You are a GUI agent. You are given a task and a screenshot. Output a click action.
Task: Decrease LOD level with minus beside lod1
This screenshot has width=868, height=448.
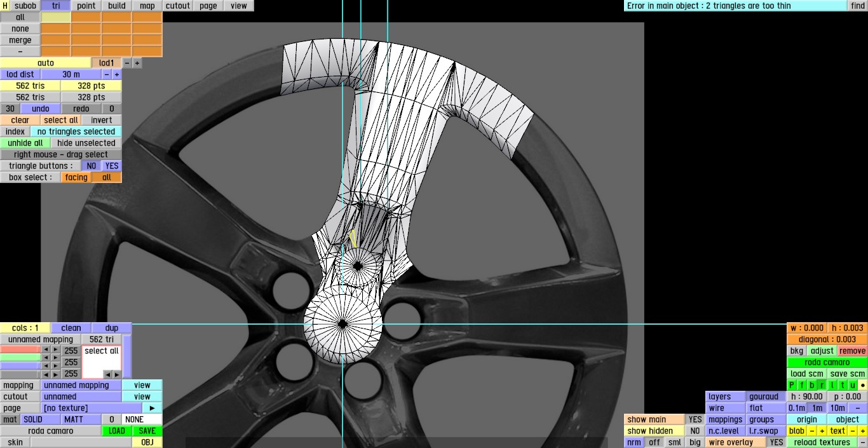point(127,63)
